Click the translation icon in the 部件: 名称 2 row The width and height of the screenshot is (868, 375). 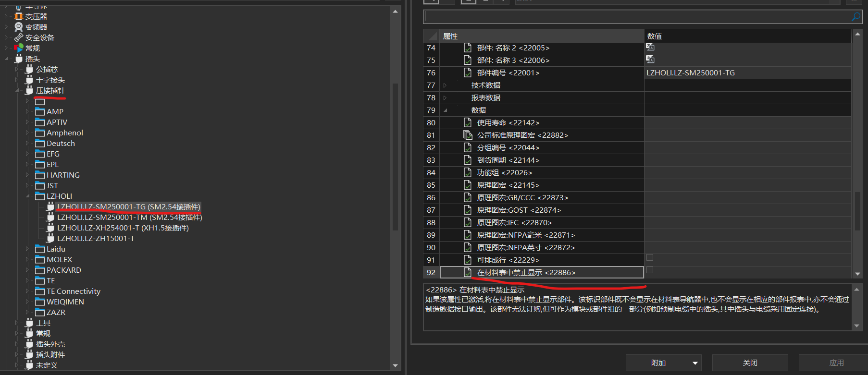(x=650, y=47)
